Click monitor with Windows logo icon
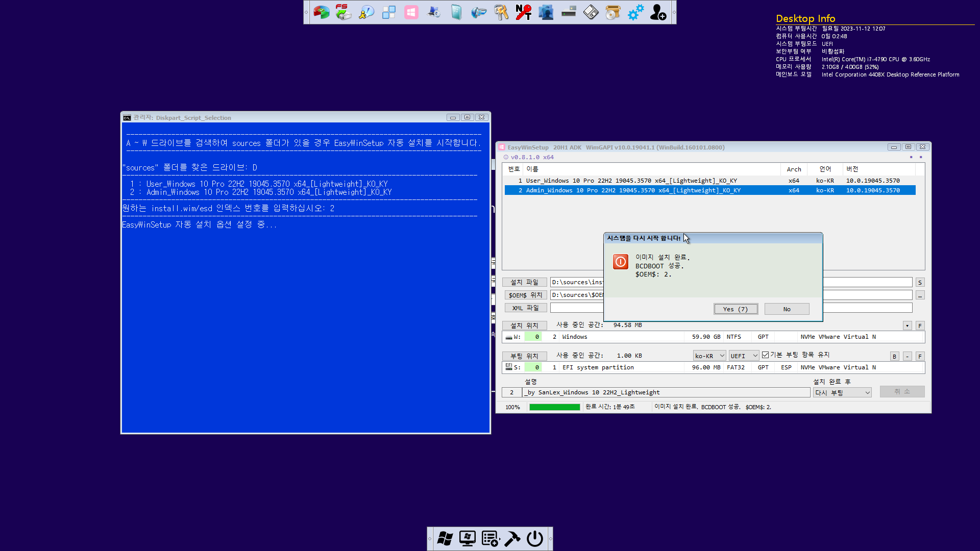This screenshot has height=551, width=980. tap(467, 538)
